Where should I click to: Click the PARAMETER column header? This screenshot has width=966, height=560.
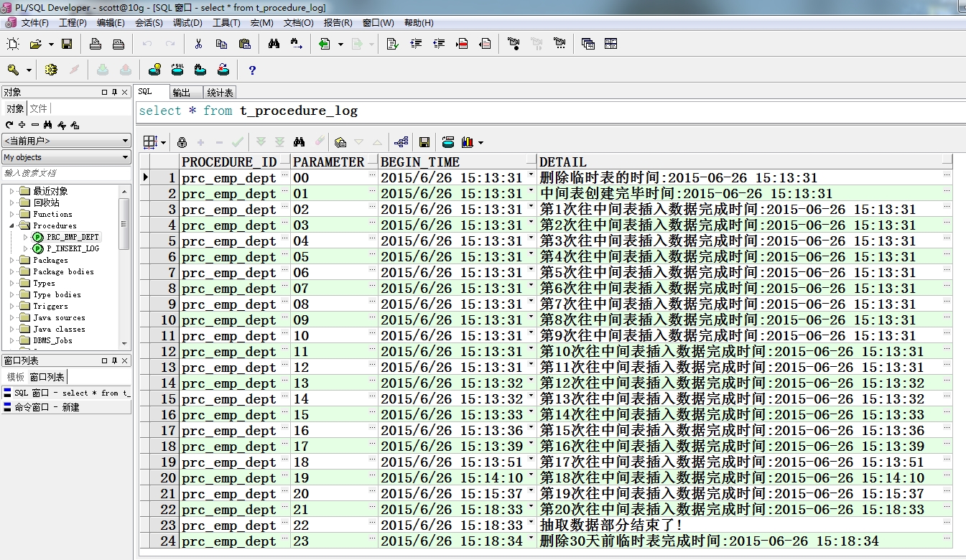(335, 162)
